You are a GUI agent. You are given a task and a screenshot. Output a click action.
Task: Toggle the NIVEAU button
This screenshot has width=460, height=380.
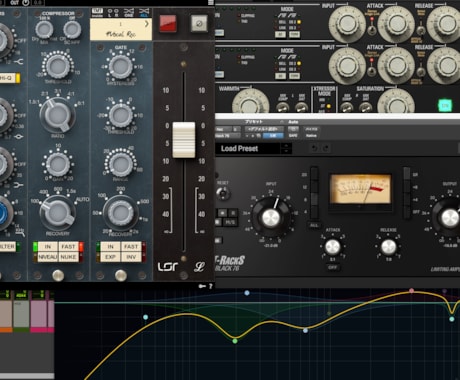click(x=48, y=257)
